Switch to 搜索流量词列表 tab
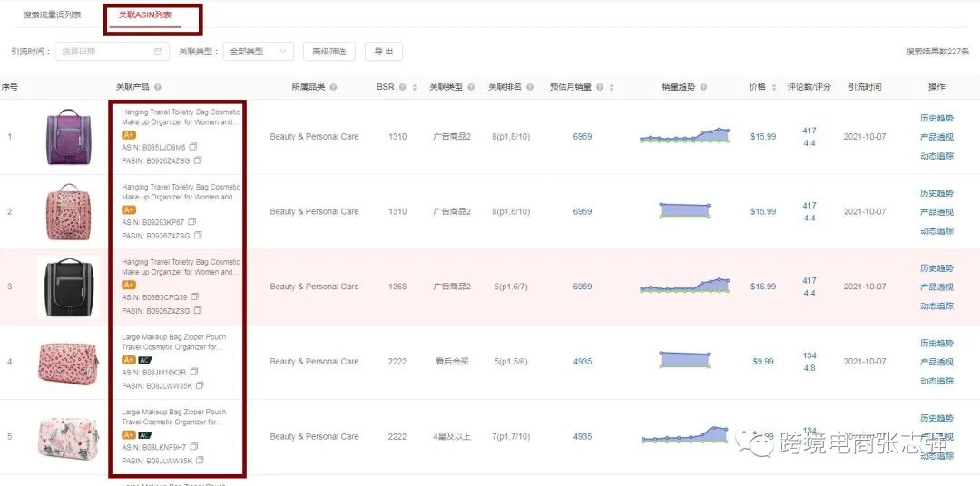The height and width of the screenshot is (486, 980). [x=53, y=15]
